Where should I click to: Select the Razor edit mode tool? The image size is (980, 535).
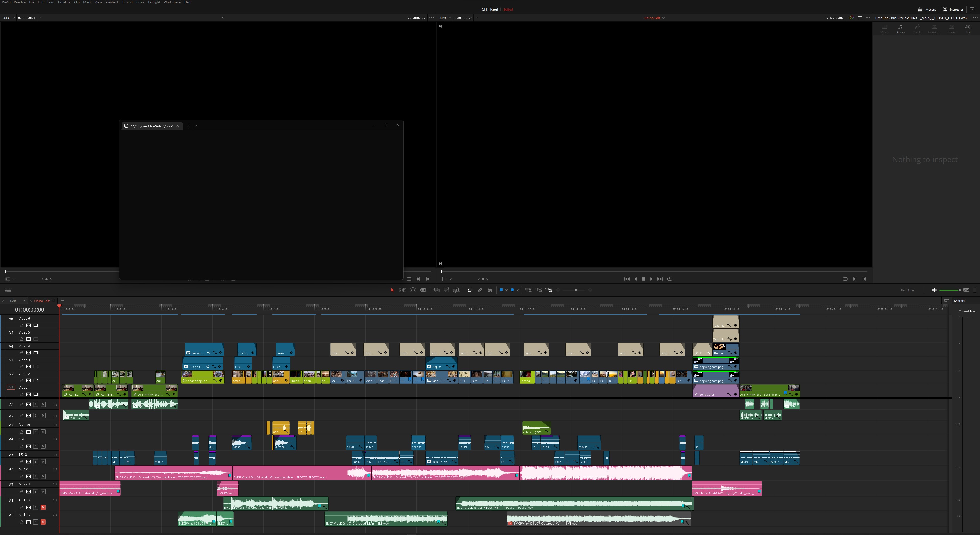423,290
